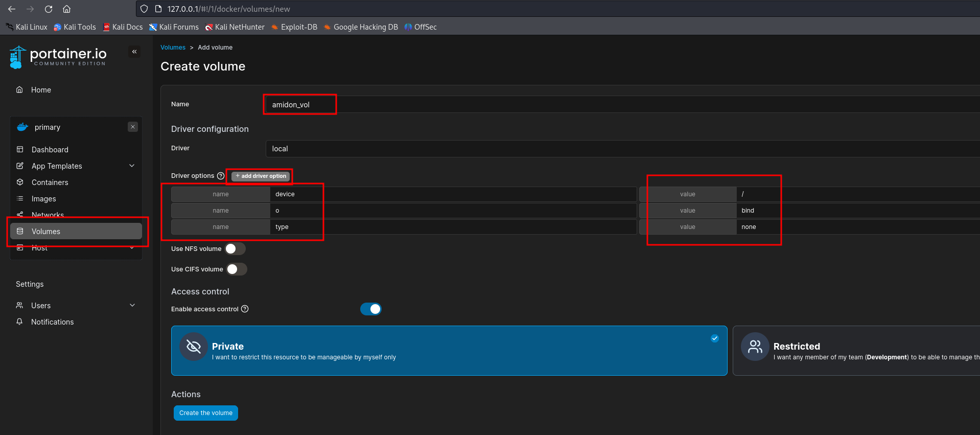Toggle the Use CIFS volume switch
Viewport: 980px width, 435px height.
pos(237,269)
